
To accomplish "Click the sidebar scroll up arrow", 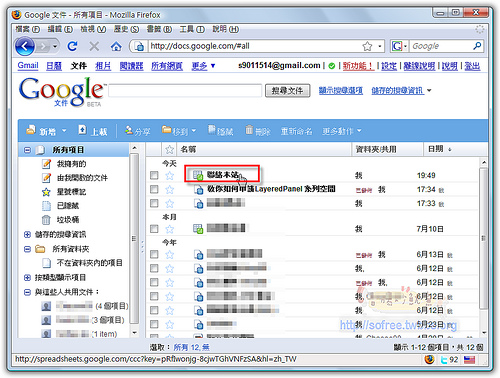I will 134,148.
